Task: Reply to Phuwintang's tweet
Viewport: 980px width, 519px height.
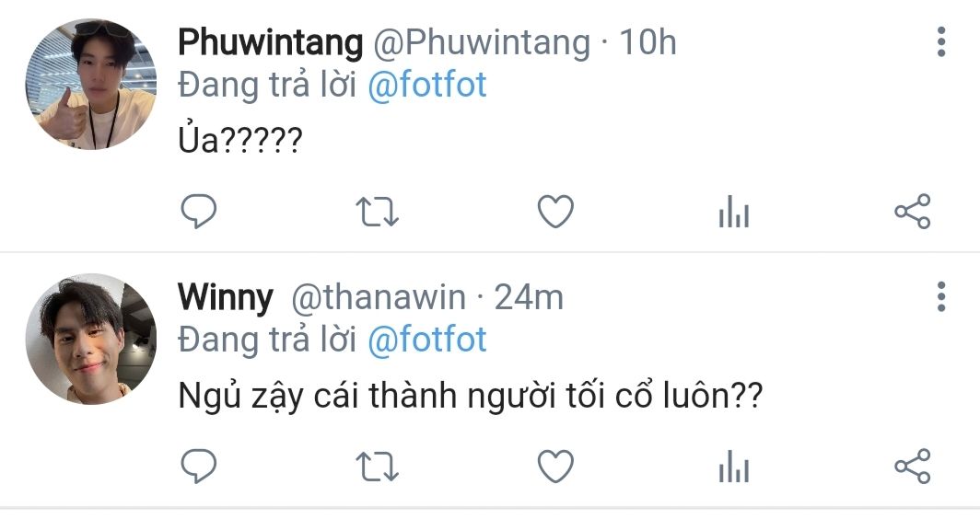Action: (x=197, y=213)
